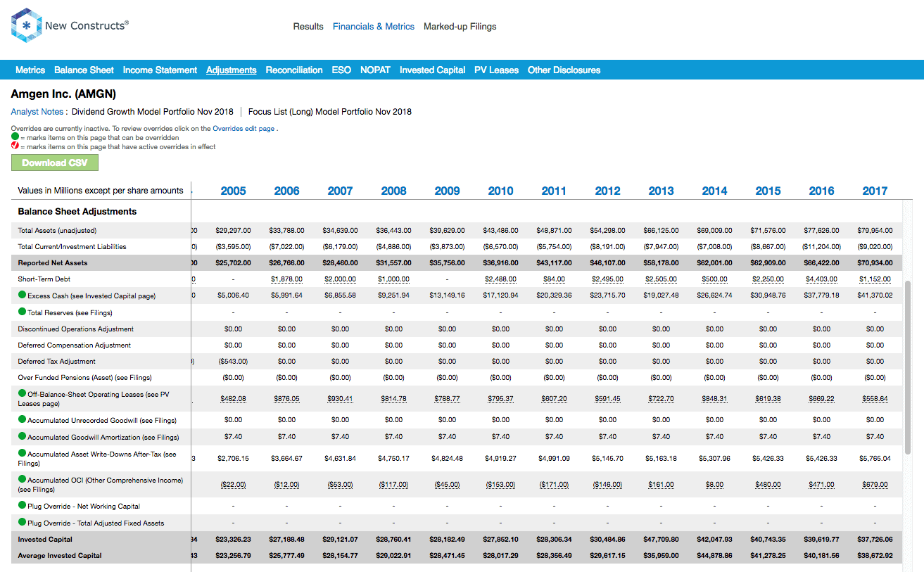Click green dot beside Plug Override Net Working Capital

click(23, 505)
